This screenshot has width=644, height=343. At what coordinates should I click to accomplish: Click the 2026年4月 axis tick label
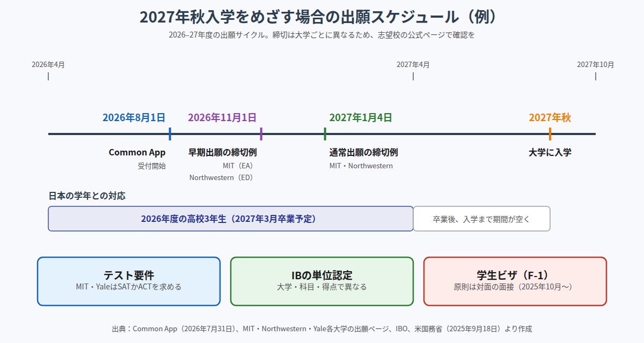[48, 64]
